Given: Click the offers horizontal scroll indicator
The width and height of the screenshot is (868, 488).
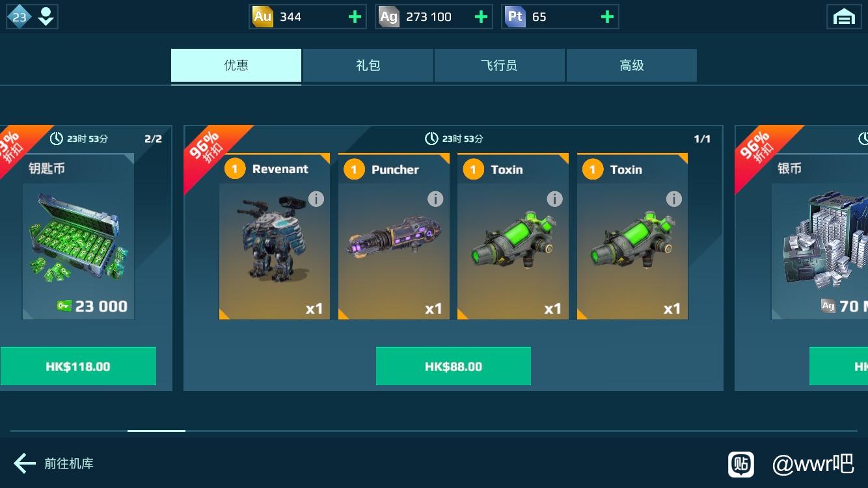Looking at the screenshot, I should click(x=156, y=431).
